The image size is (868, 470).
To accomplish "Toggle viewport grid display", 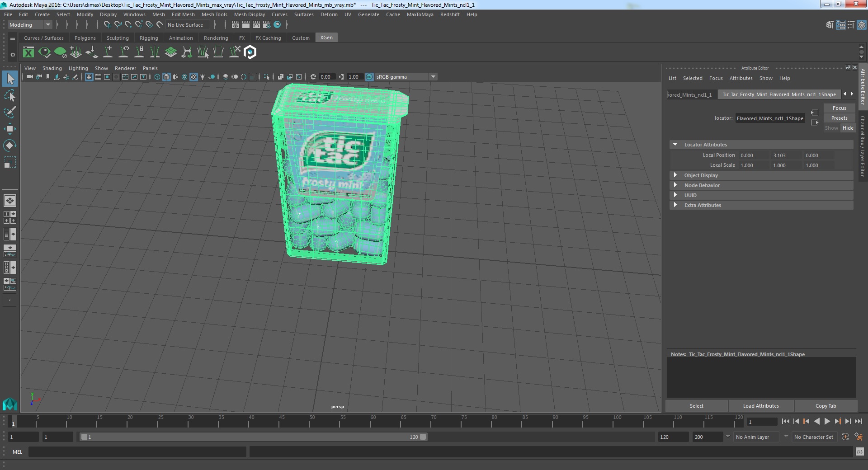I will pyautogui.click(x=89, y=77).
